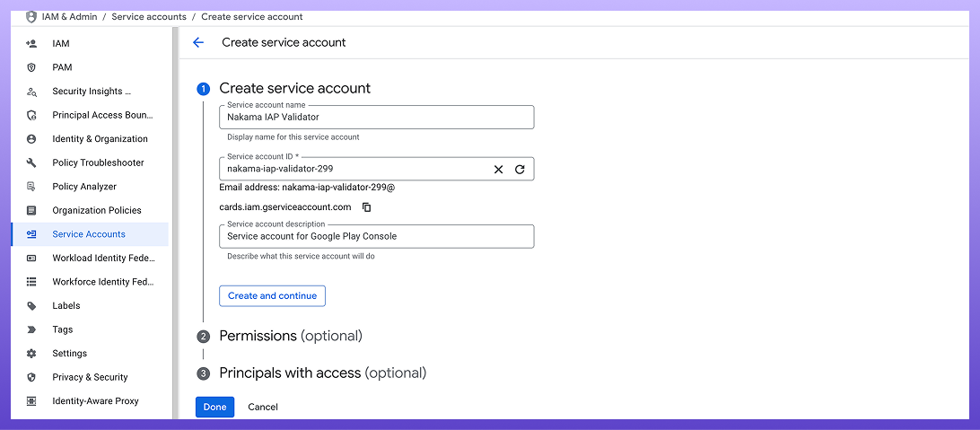The image size is (980, 430).
Task: Click the IAM & Admin breadcrumb
Action: (x=69, y=17)
